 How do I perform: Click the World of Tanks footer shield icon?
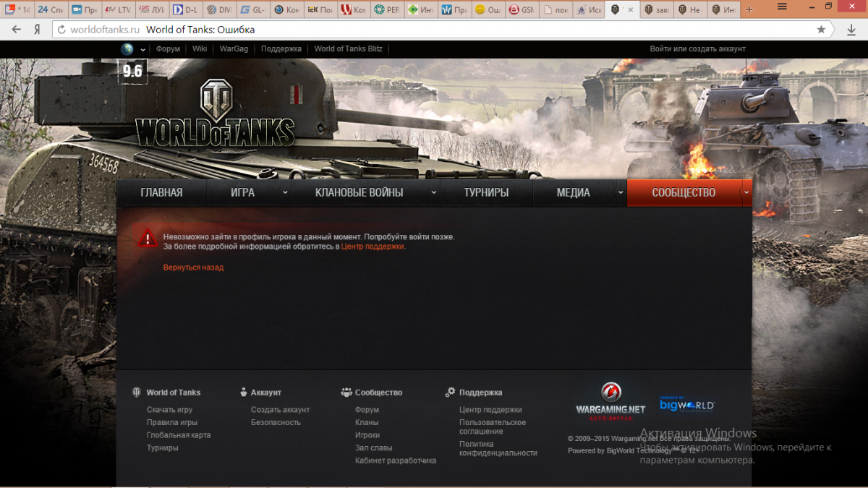137,392
